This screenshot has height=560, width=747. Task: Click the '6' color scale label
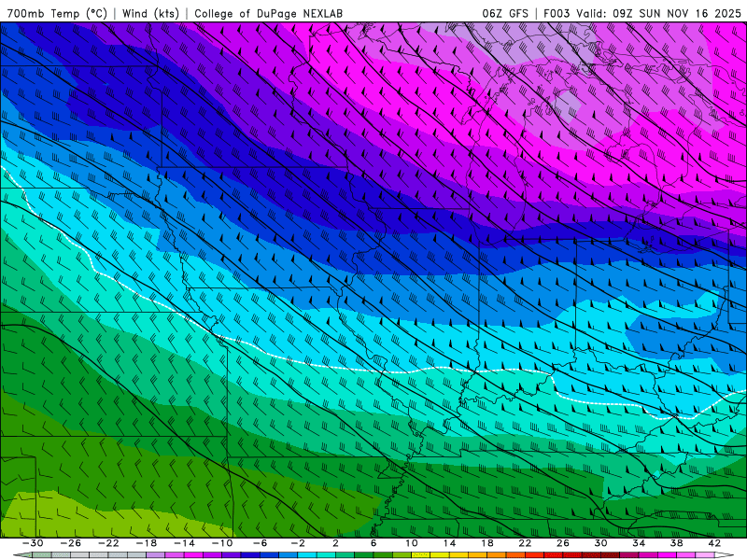click(x=373, y=543)
